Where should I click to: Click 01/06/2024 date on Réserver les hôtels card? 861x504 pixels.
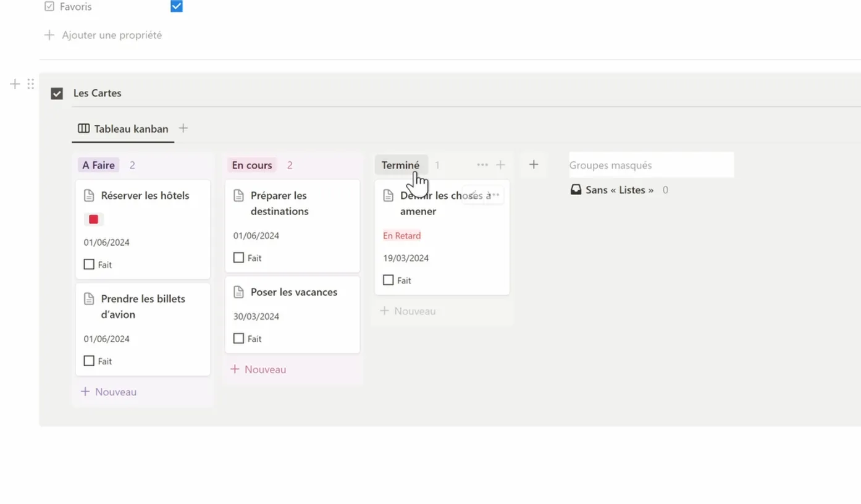click(x=107, y=242)
